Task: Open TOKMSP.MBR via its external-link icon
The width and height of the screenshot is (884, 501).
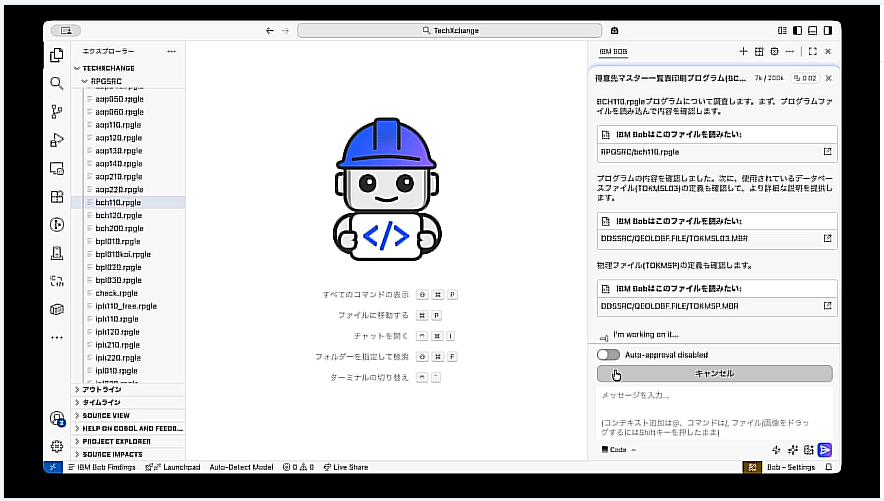Action: coord(827,305)
